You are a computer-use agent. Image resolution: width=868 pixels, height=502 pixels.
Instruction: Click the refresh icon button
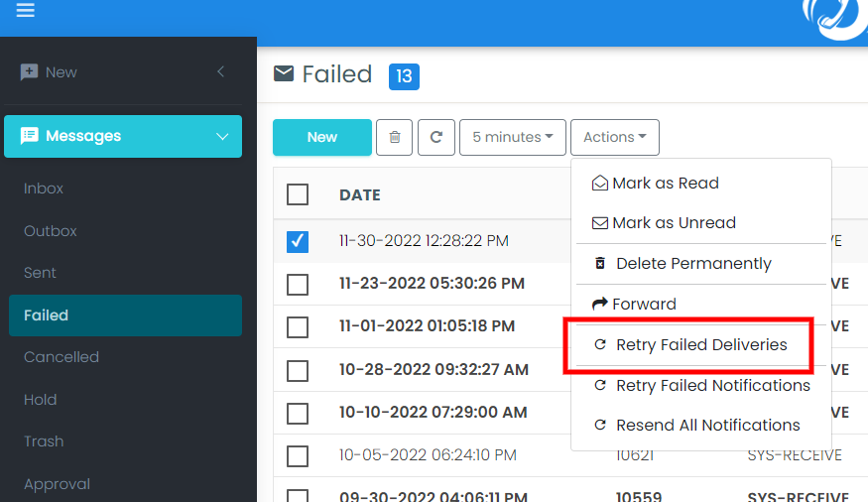point(436,137)
